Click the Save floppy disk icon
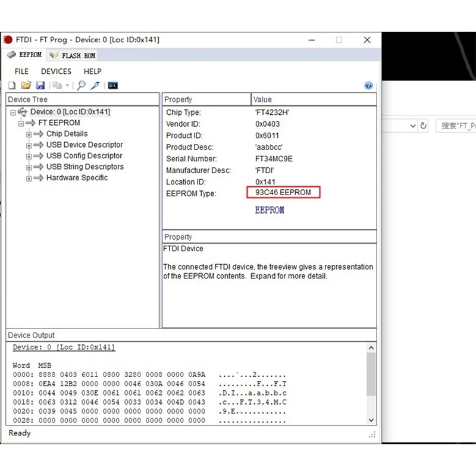Screen dimensions: 476x476 click(40, 86)
